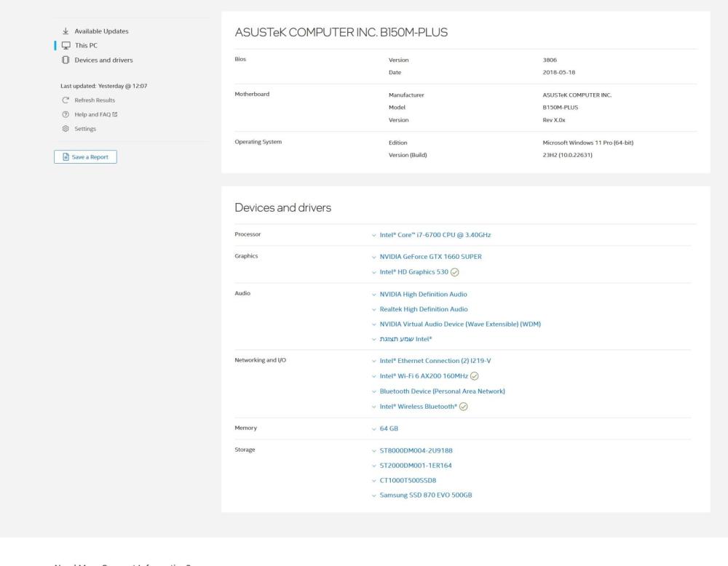728x566 pixels.
Task: Click the checkmark icon next to Intel Wireless Bluetooth
Action: pos(463,407)
